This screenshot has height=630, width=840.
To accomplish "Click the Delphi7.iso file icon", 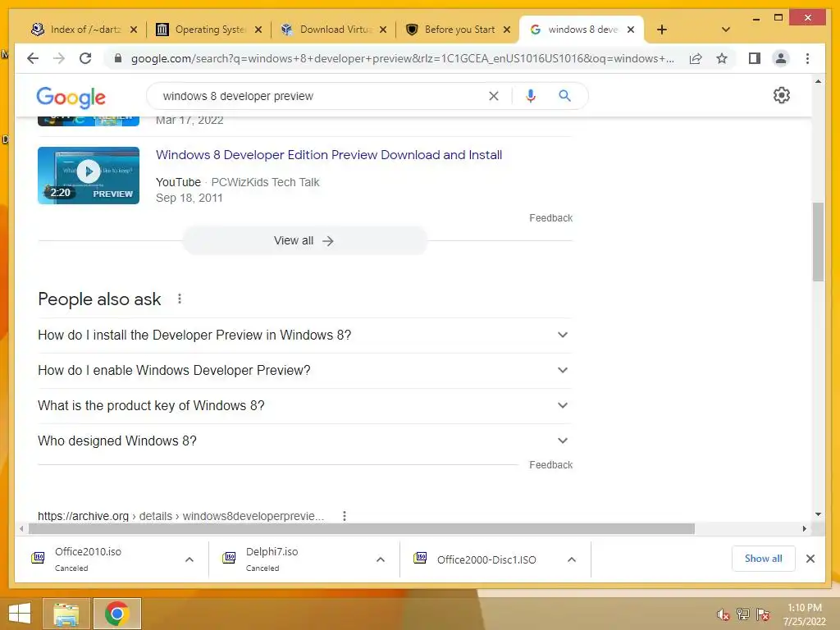I will (x=229, y=558).
